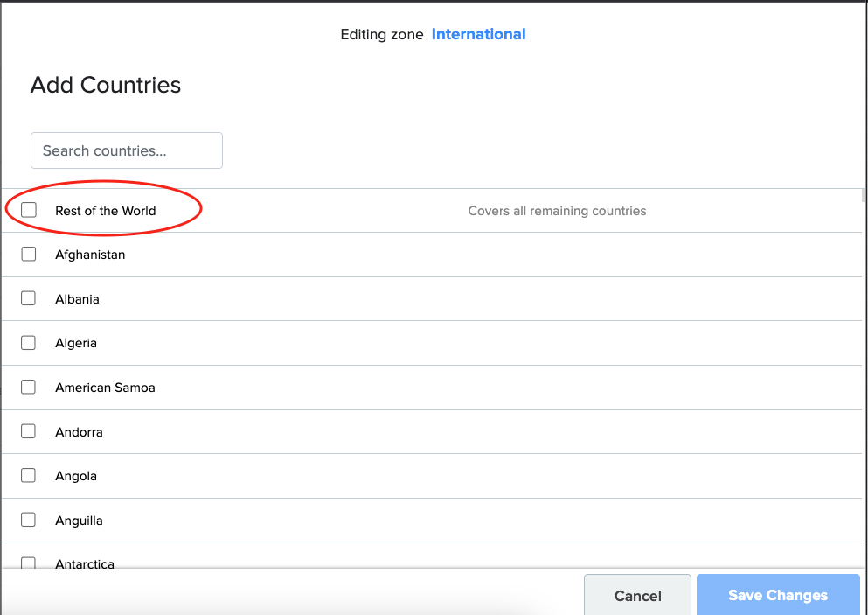The height and width of the screenshot is (615, 868).
Task: Click the Andorra country name
Action: click(80, 432)
